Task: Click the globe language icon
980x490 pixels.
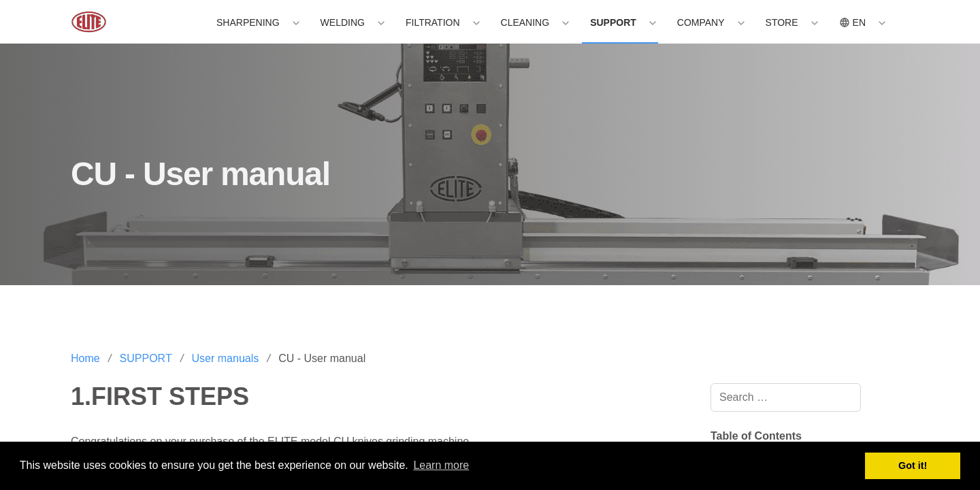Action: click(845, 22)
